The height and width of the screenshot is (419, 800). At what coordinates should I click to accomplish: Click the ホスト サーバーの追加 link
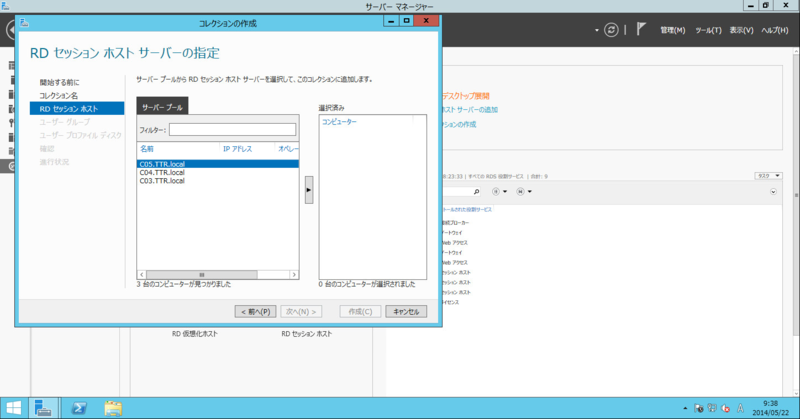click(470, 110)
